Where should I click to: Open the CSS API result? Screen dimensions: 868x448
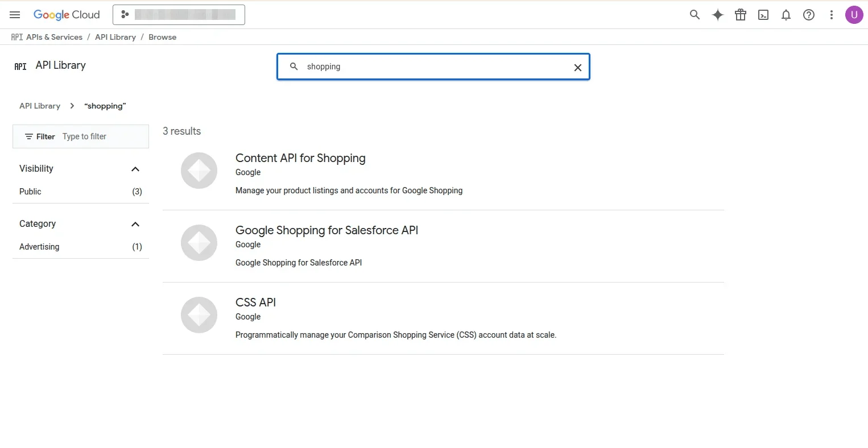[255, 302]
